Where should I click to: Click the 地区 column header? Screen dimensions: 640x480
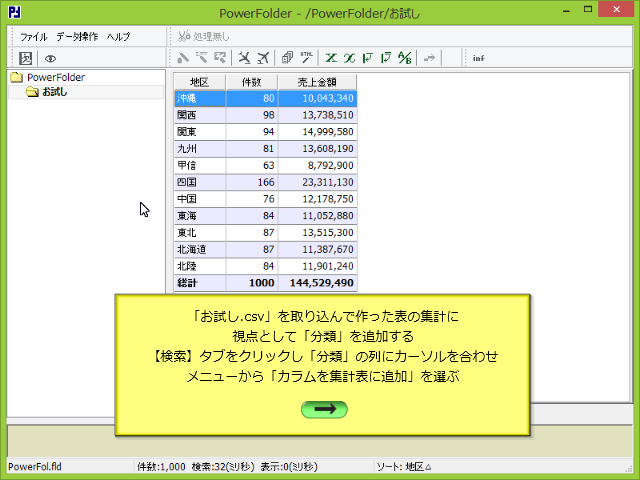point(200,82)
